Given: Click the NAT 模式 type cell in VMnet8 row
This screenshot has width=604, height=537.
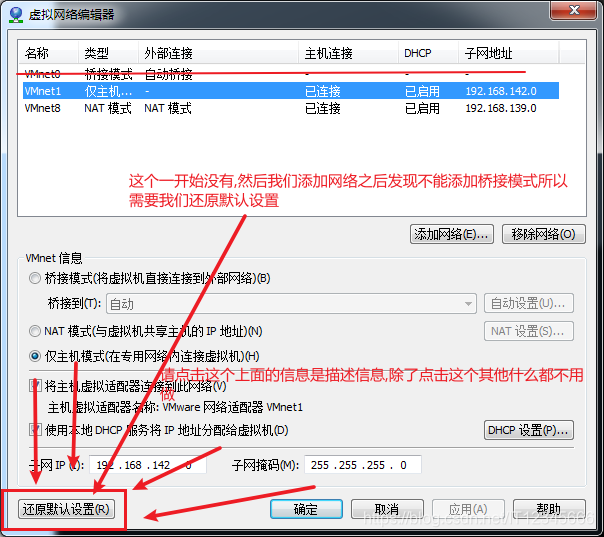Looking at the screenshot, I should tap(108, 108).
